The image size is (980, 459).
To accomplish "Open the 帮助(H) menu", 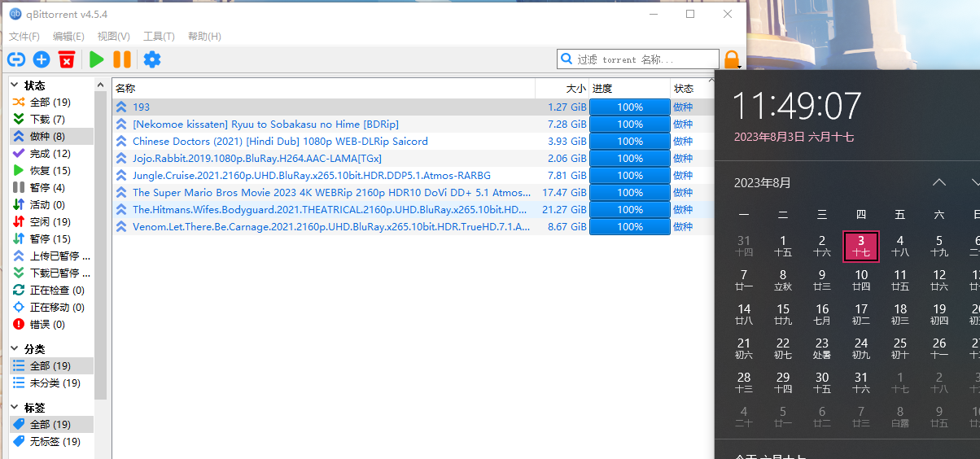I will [204, 37].
